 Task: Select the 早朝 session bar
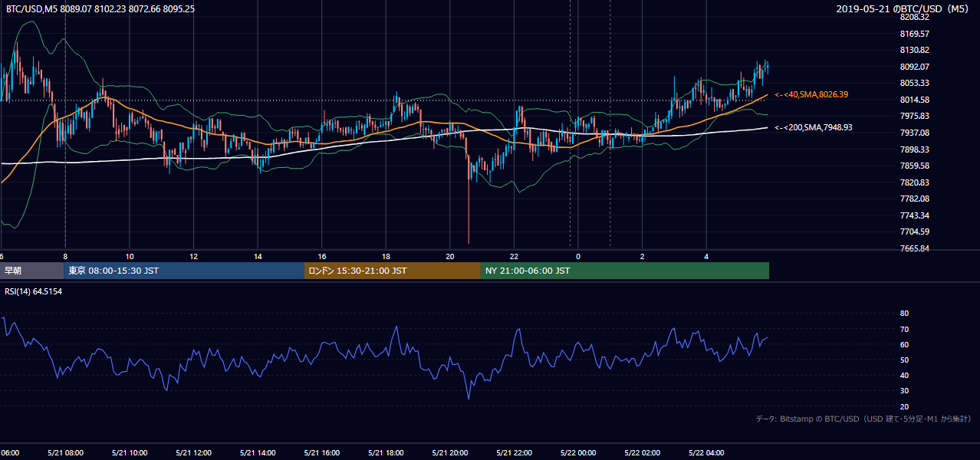coord(32,271)
